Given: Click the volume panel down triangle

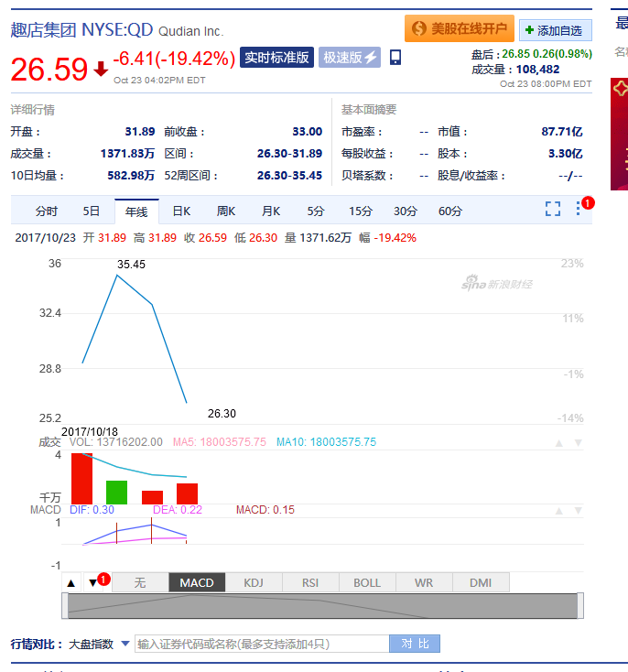Looking at the screenshot, I should tap(579, 443).
